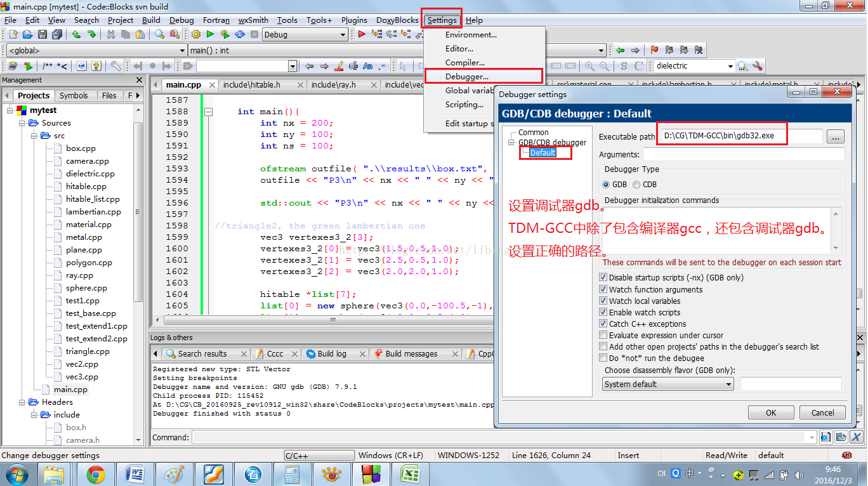
Task: Collapse the Sources folder in project tree
Action: click(x=22, y=123)
